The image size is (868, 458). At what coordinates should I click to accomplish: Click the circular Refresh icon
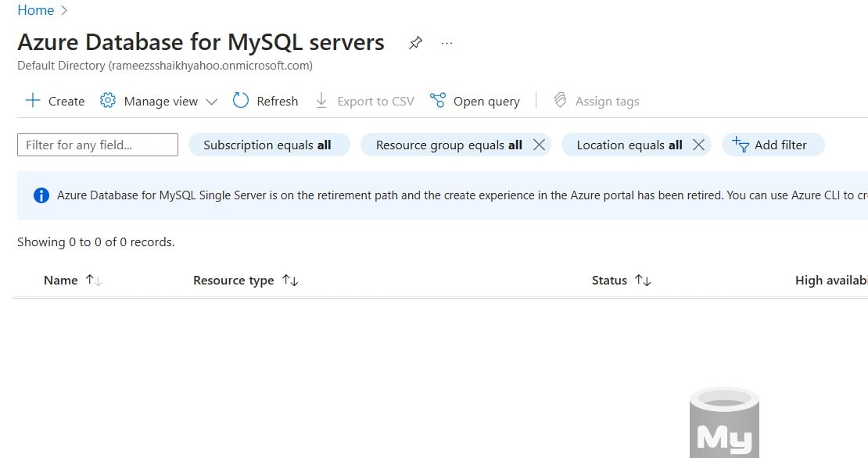[241, 101]
